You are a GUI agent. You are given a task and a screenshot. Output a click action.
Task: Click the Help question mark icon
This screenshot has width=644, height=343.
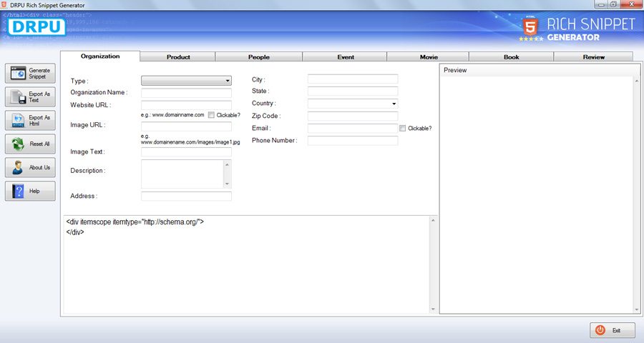18,192
